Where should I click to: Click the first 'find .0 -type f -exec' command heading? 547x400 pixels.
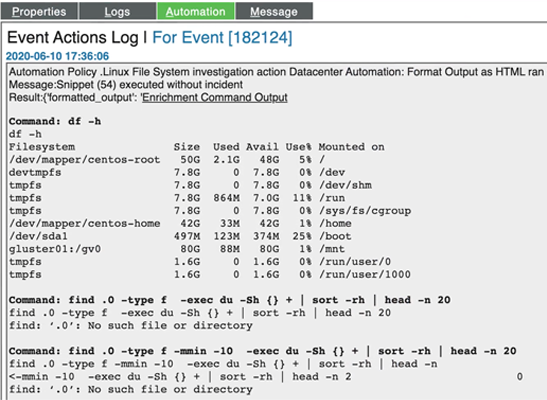click(230, 300)
